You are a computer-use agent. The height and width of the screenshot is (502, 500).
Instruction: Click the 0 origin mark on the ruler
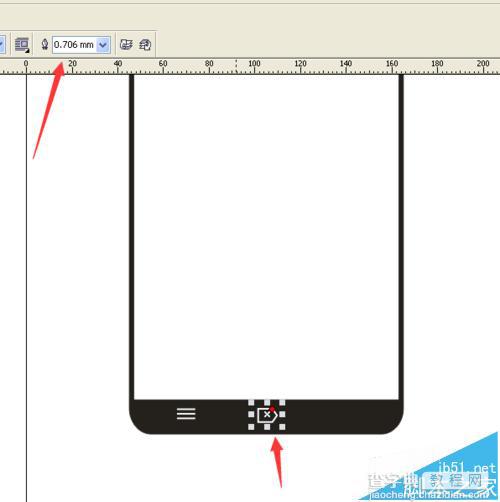tap(26, 63)
